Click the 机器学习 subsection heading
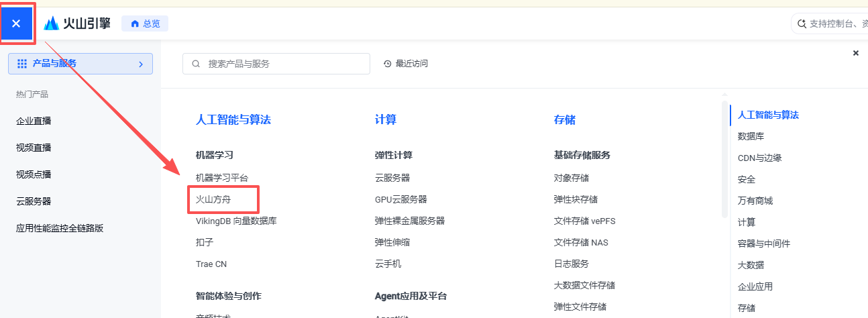Viewport: 868px width, 318px height. 215,155
